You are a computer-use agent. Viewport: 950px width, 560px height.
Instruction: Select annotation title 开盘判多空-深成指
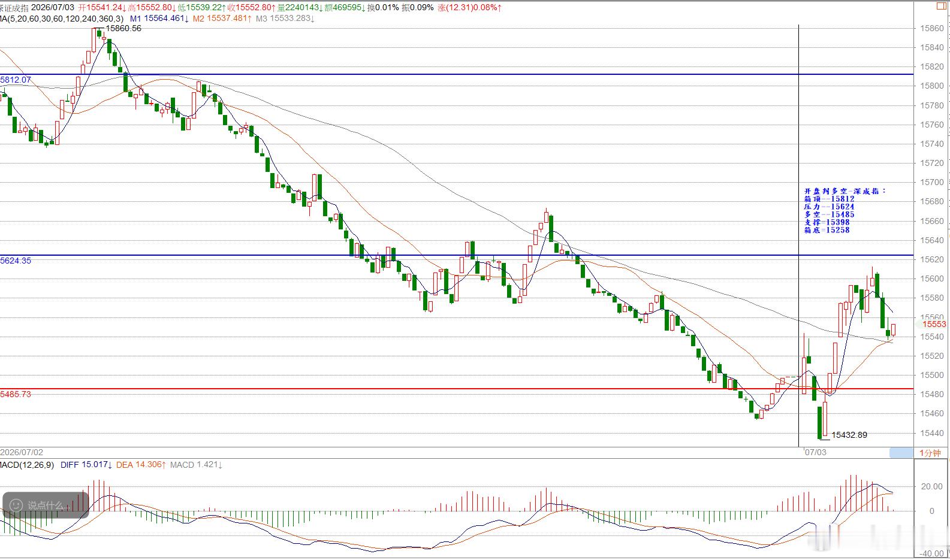pos(845,191)
